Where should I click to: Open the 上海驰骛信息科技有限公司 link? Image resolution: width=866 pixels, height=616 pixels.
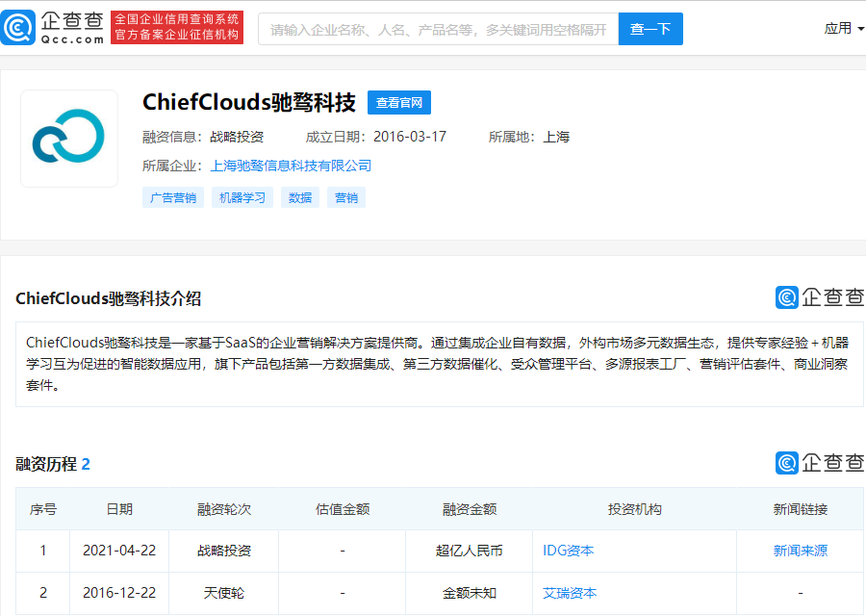pyautogui.click(x=291, y=166)
